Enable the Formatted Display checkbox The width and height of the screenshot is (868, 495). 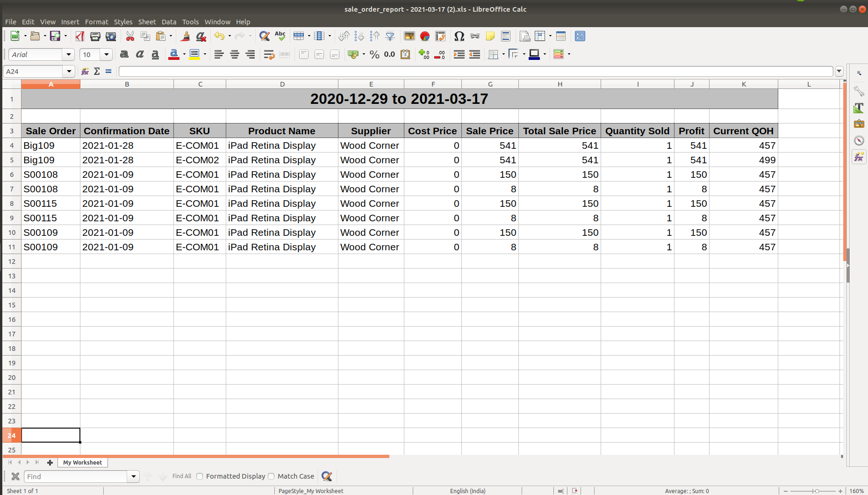[200, 476]
